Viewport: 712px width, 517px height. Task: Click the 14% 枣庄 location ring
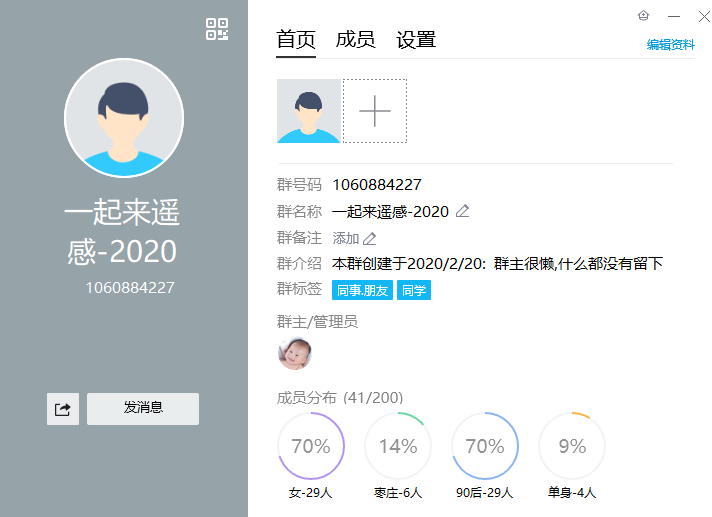tap(398, 446)
